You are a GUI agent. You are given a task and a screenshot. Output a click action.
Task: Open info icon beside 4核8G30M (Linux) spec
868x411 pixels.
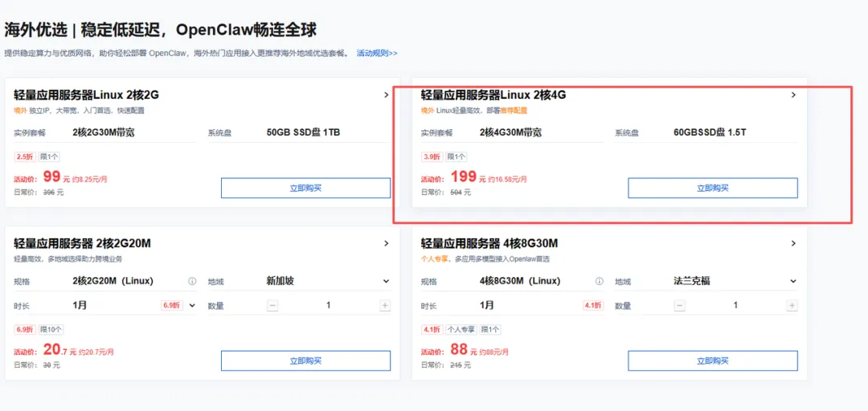[599, 281]
